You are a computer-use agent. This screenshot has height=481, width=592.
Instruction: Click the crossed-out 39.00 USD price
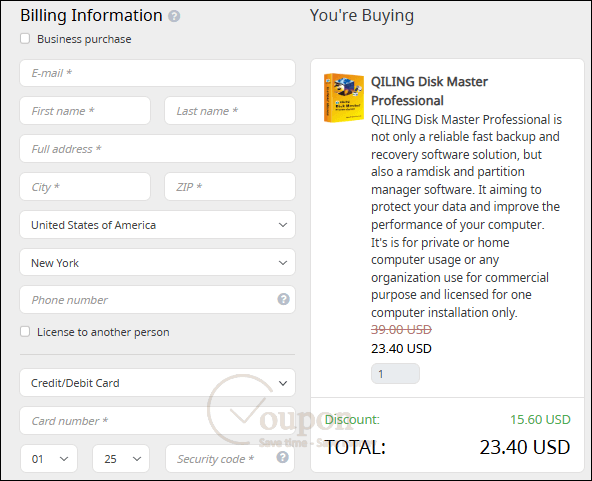coord(401,330)
